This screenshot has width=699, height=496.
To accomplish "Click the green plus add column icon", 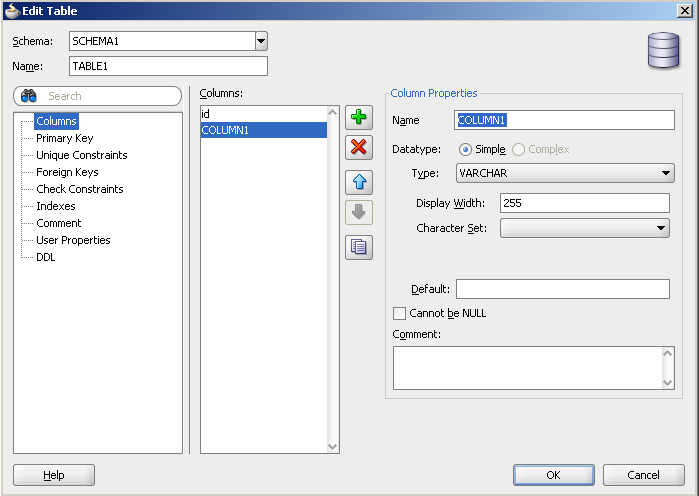I will (x=358, y=118).
